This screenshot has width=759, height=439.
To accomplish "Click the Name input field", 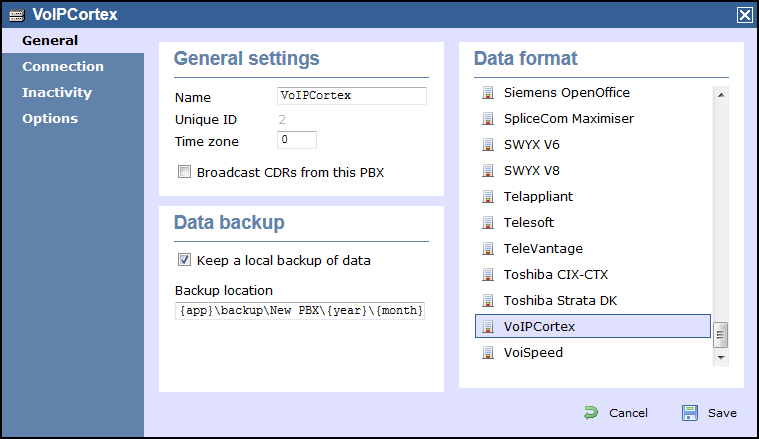I will click(x=352, y=96).
